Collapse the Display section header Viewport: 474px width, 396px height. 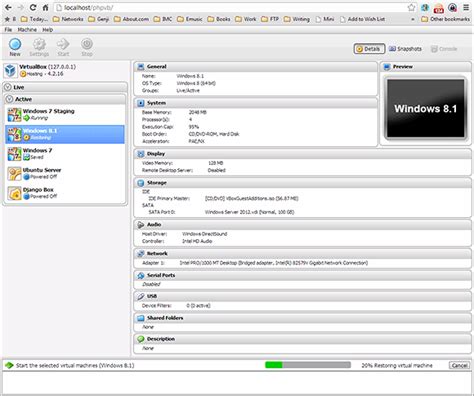point(303,154)
